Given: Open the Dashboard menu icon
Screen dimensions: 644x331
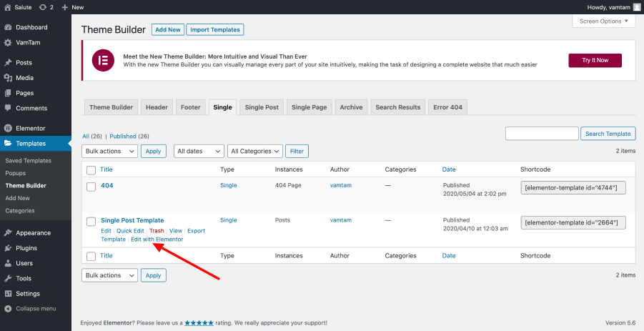Looking at the screenshot, I should click(8, 27).
